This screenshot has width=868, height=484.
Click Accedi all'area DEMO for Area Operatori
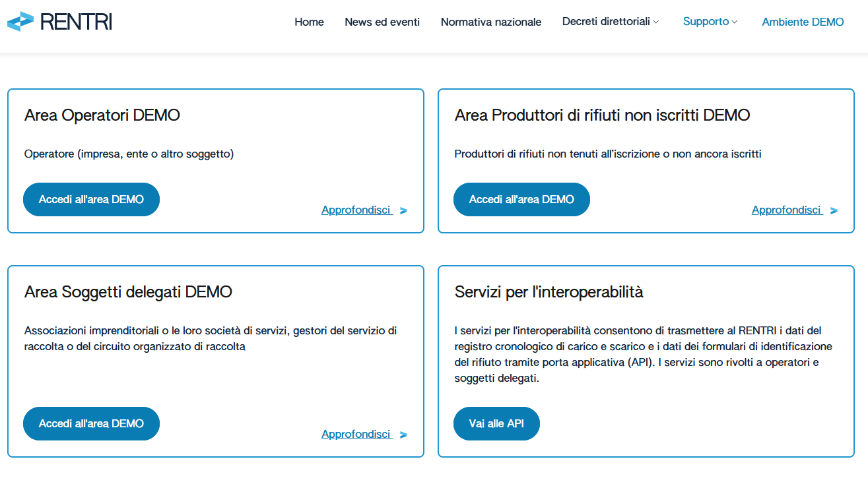tap(91, 199)
